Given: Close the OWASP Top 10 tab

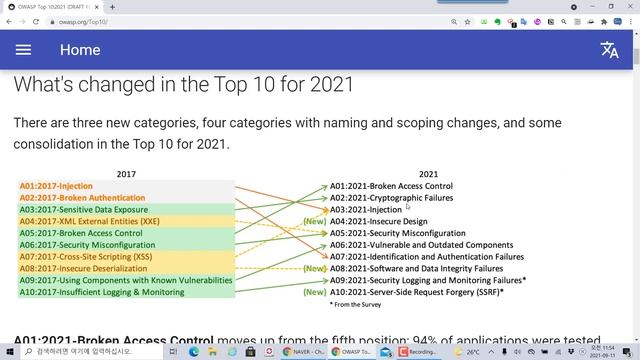Looking at the screenshot, I should tap(97, 7).
